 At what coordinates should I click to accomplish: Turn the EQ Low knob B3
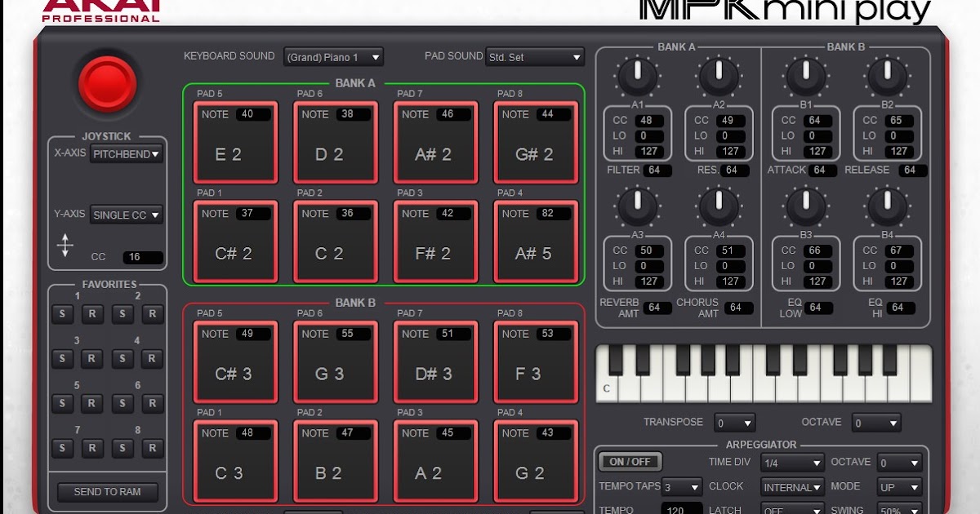click(x=804, y=206)
